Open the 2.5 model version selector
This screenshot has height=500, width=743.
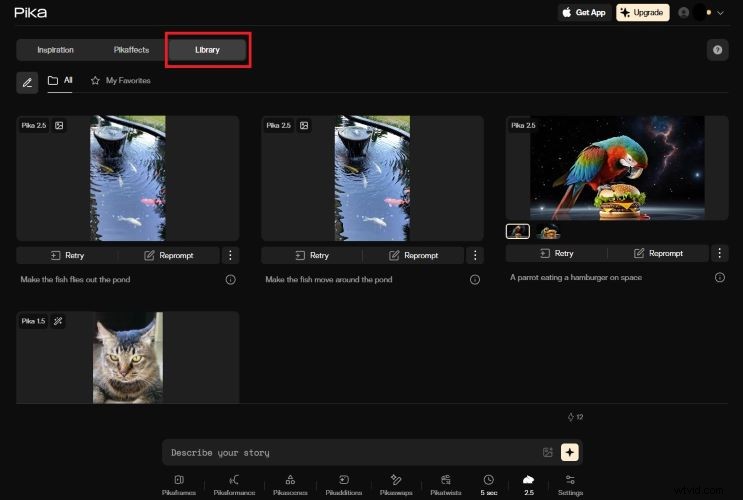coord(528,485)
